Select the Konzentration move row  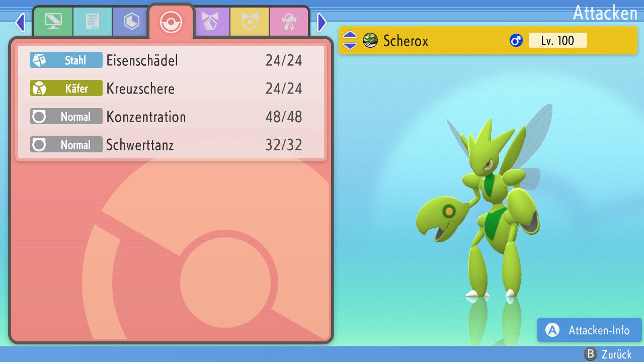[x=171, y=117]
